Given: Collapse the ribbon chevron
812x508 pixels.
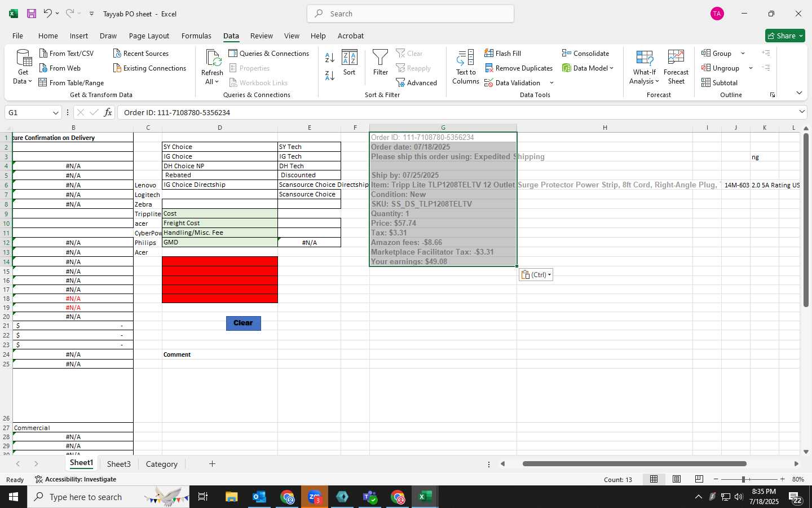Looking at the screenshot, I should [x=799, y=93].
